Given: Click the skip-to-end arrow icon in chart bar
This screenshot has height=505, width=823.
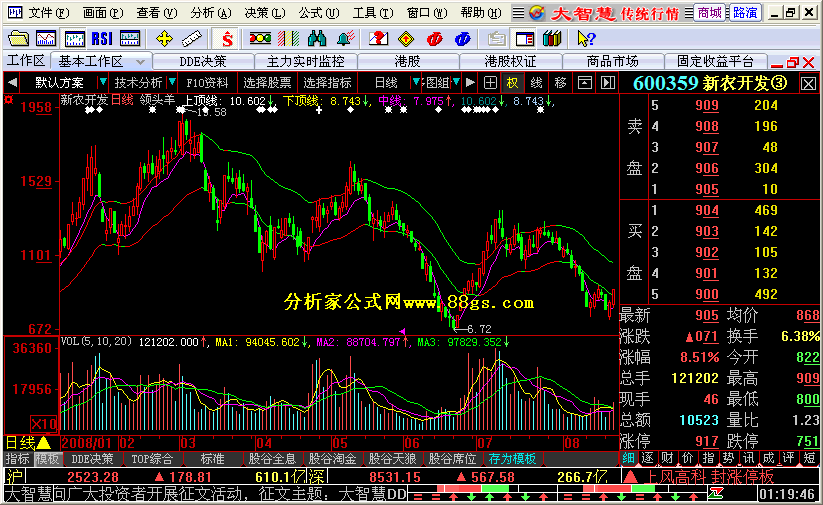Looking at the screenshot, I should tap(607, 82).
